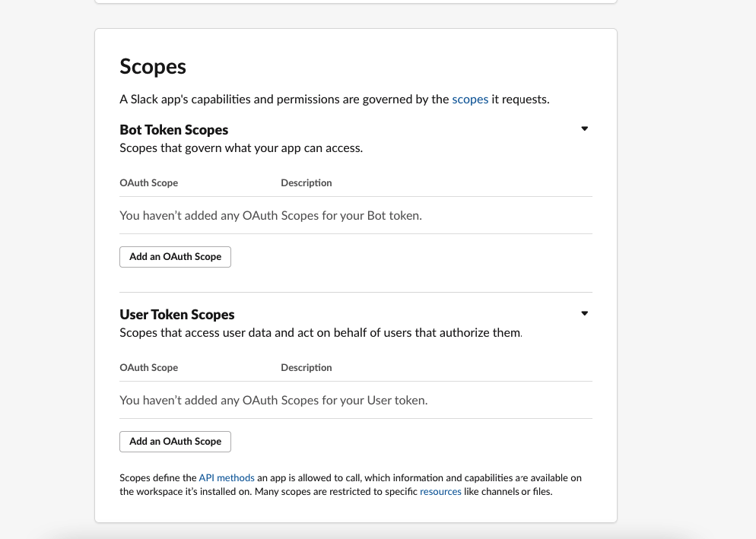Click the User token empty scopes message row
The width and height of the screenshot is (756, 539).
[272, 400]
